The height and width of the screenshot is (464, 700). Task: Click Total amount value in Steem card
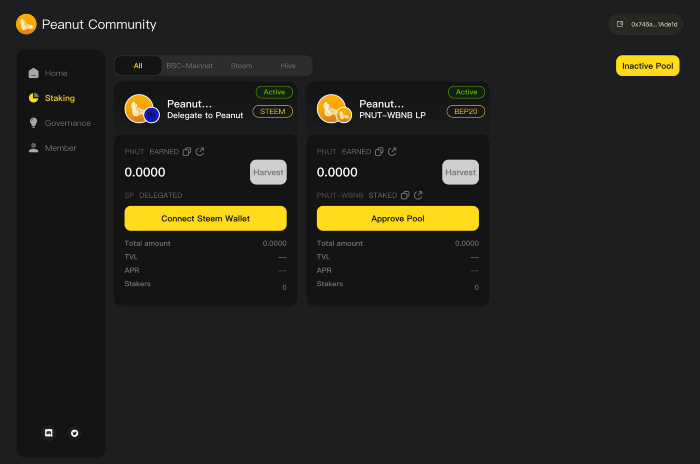(275, 243)
